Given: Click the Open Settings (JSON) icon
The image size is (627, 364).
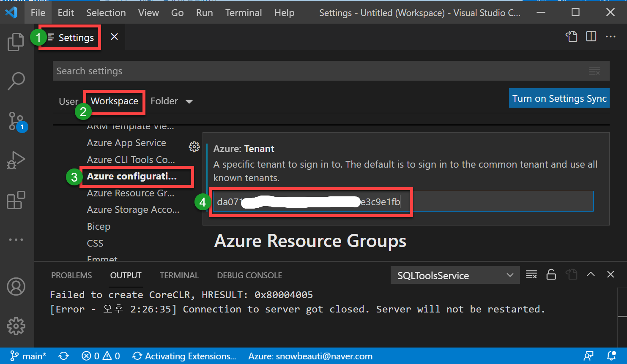Looking at the screenshot, I should pos(572,37).
